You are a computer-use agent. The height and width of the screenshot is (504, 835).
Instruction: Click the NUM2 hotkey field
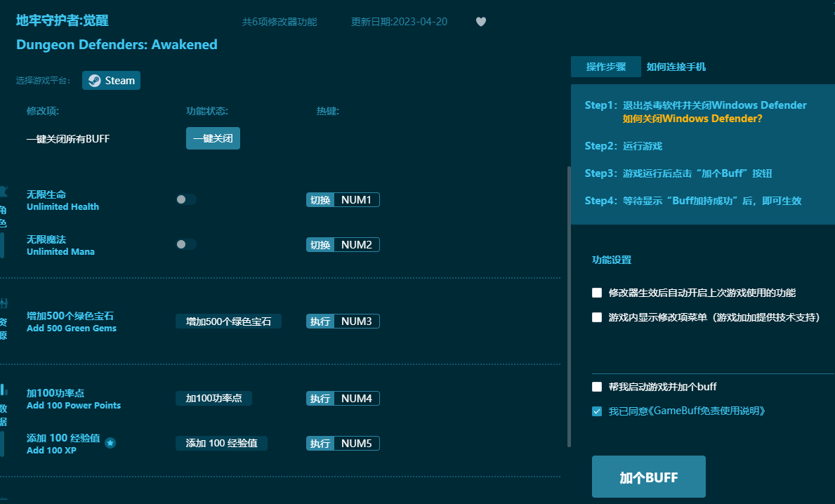click(x=356, y=245)
